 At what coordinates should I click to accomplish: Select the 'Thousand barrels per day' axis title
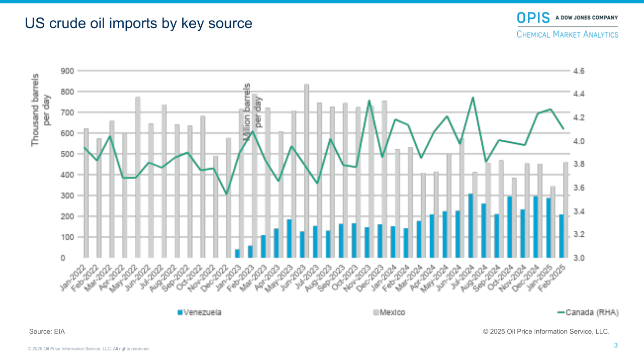point(41,110)
